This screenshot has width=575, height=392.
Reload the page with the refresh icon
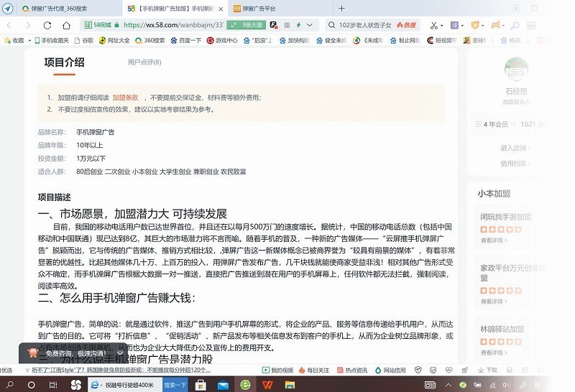47,25
